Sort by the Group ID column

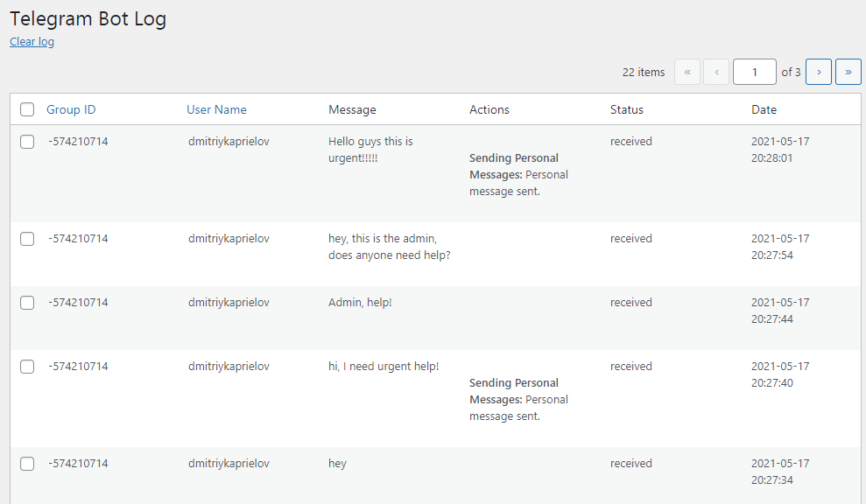[x=71, y=109]
